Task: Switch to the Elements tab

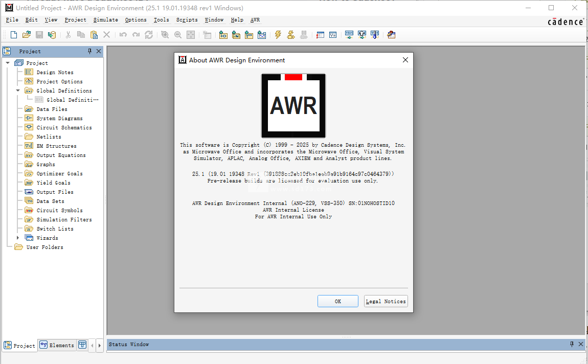Action: coord(57,345)
